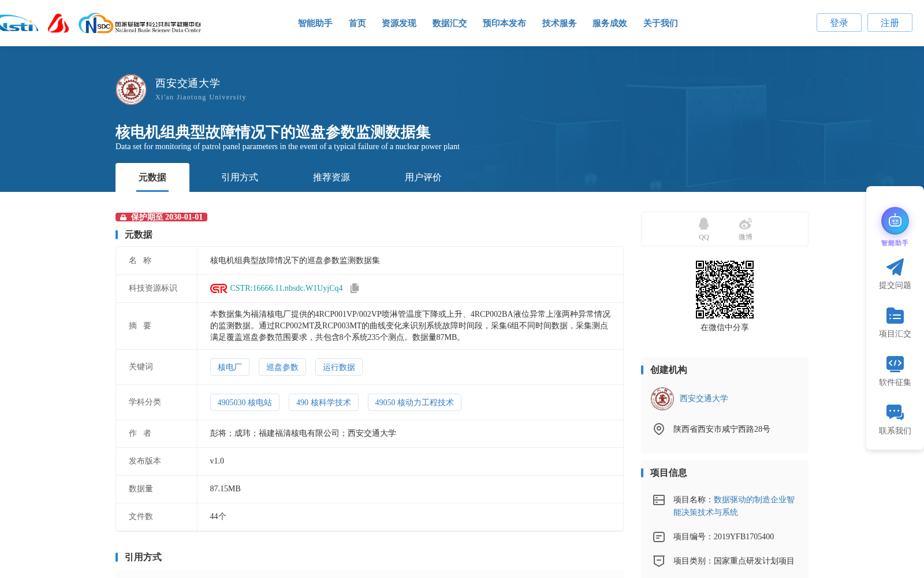This screenshot has height=578, width=924.
Task: Open 服务成效 menu
Action: point(610,23)
